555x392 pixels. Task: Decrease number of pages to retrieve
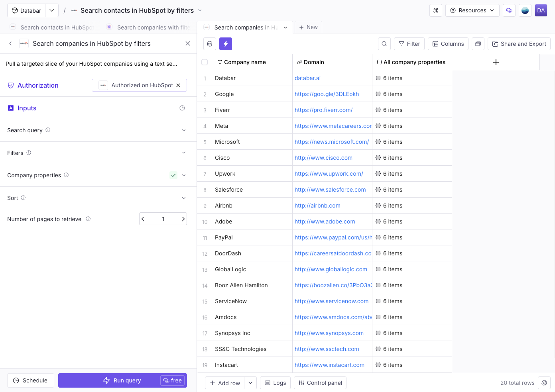tap(143, 219)
